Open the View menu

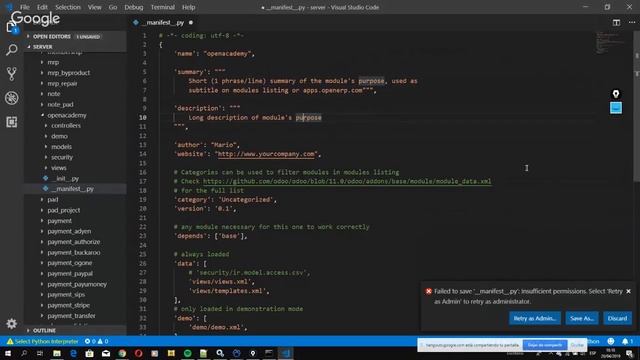tap(95, 7)
